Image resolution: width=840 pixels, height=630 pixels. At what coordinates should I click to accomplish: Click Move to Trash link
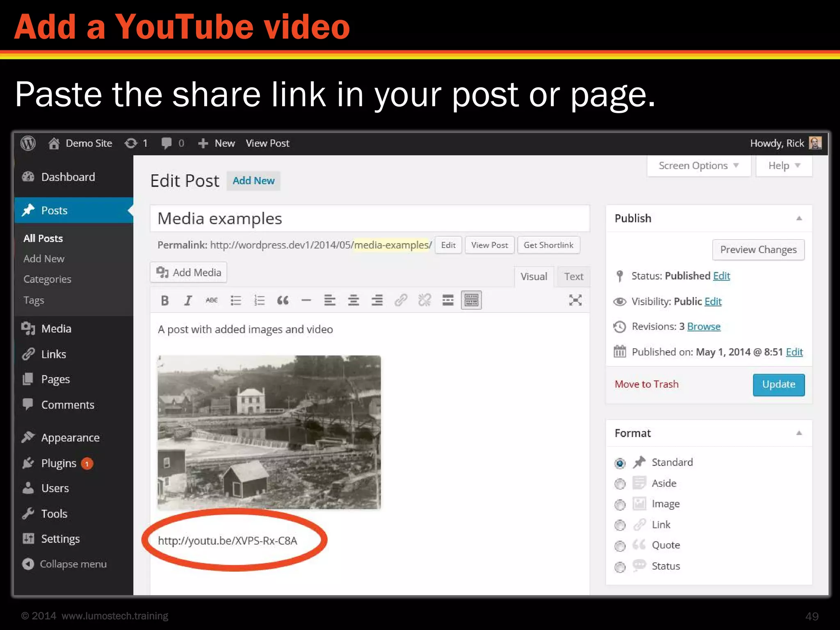(x=646, y=384)
